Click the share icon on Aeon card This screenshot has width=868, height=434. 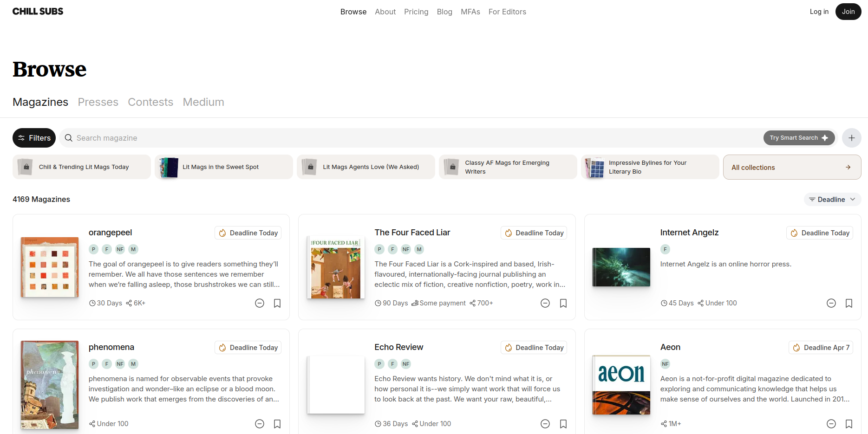tap(664, 424)
